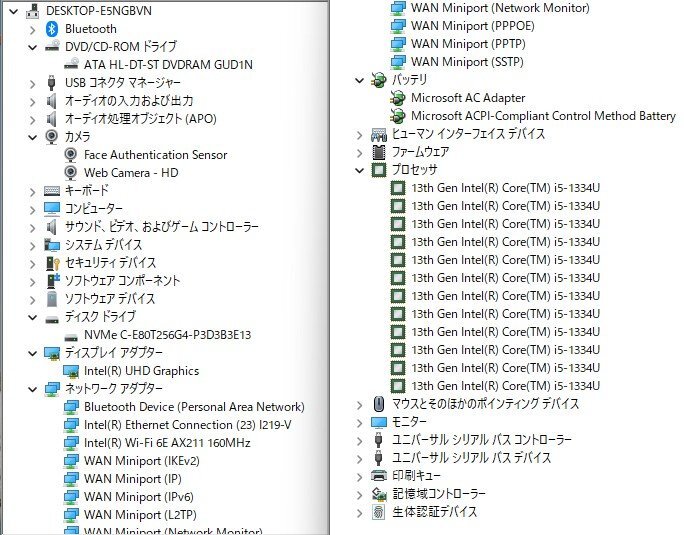
Task: Click the バッテリ battery category icon
Action: [378, 80]
